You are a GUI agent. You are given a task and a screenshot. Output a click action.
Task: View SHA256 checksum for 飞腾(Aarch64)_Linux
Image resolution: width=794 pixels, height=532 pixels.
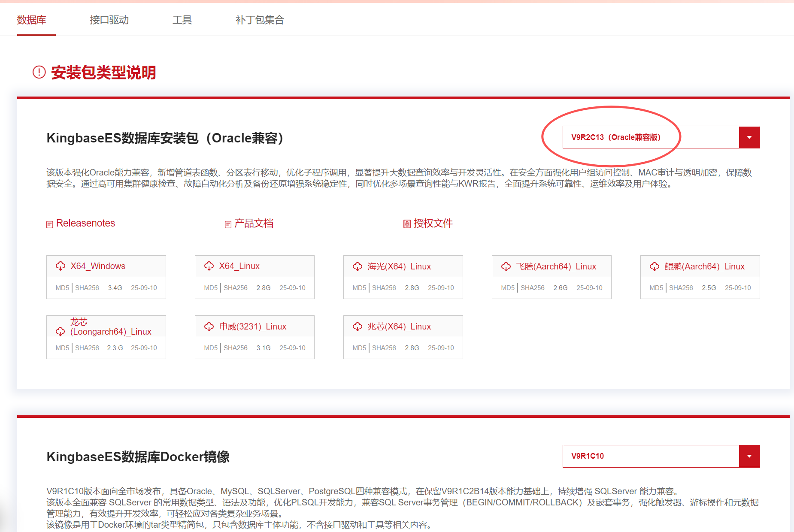533,288
